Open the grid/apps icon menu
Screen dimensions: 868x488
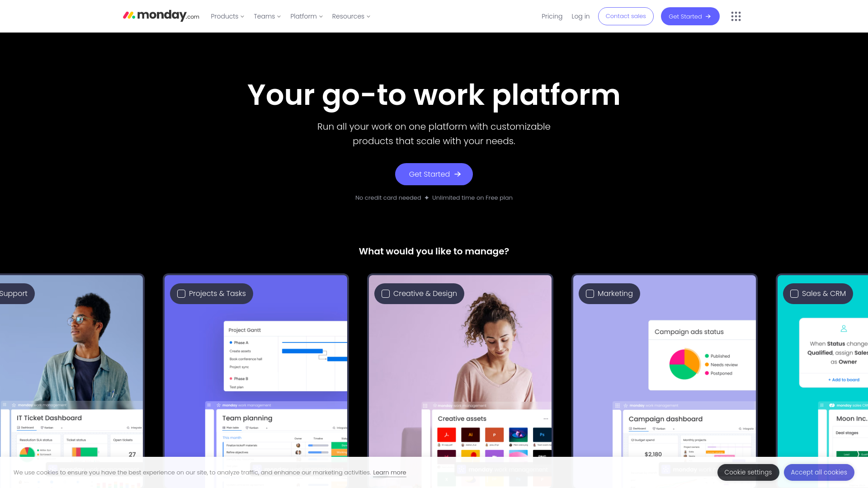click(x=736, y=16)
